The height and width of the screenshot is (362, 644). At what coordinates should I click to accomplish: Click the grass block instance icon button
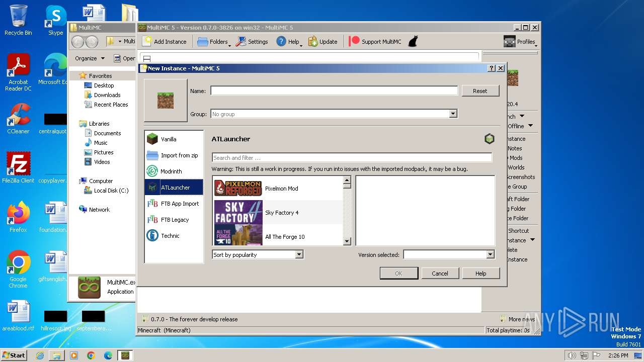(x=166, y=101)
